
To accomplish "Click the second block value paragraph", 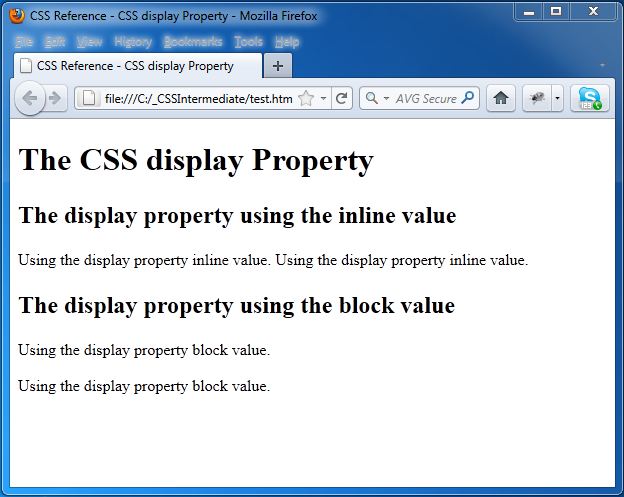I will [x=144, y=386].
